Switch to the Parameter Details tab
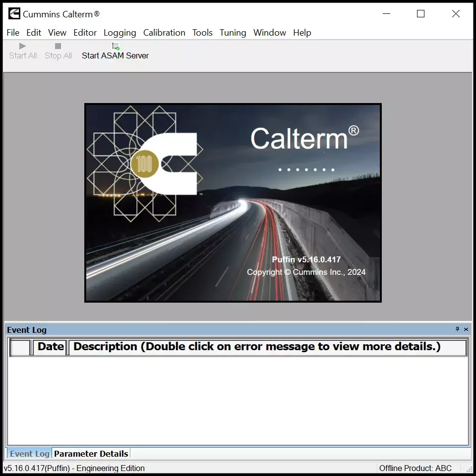 [x=91, y=453]
